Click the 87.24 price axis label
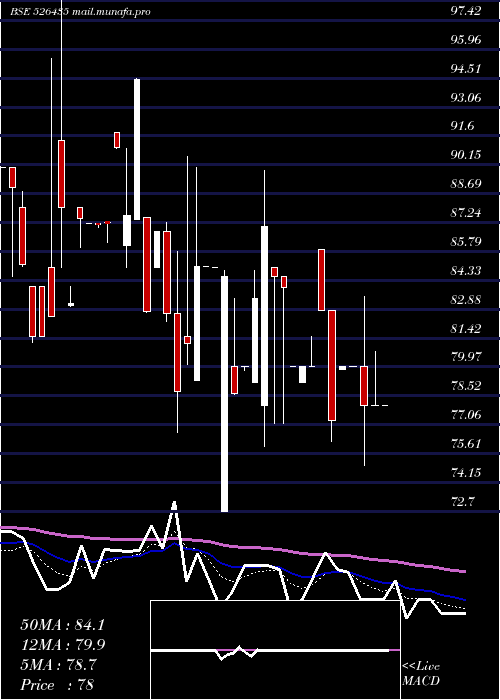The width and height of the screenshot is (500, 700). click(x=466, y=213)
